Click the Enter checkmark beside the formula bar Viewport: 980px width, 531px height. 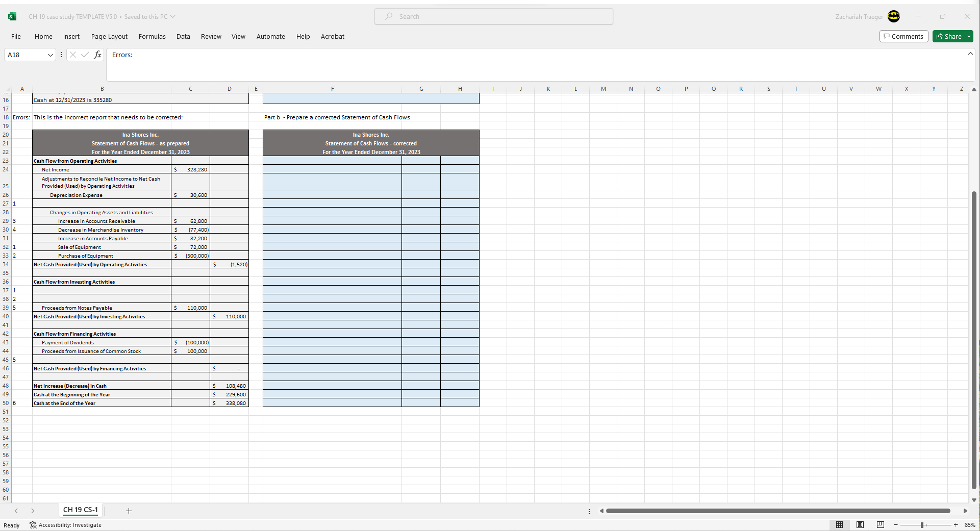coord(85,55)
